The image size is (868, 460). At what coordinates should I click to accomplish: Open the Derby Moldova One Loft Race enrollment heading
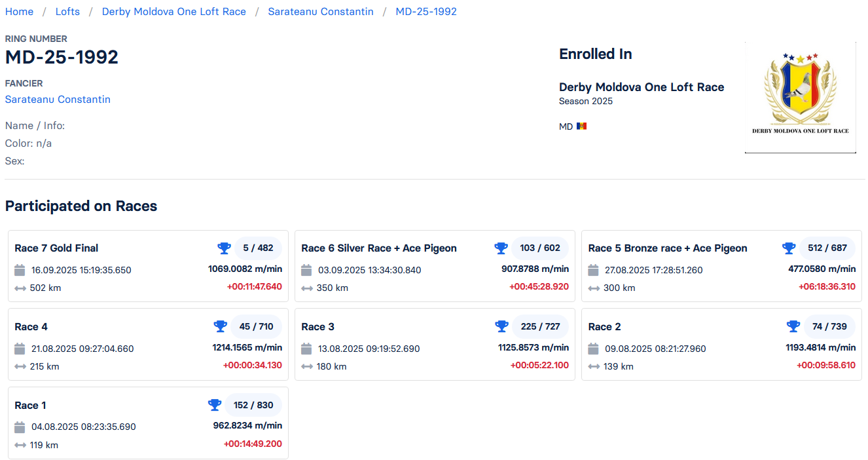coord(642,87)
